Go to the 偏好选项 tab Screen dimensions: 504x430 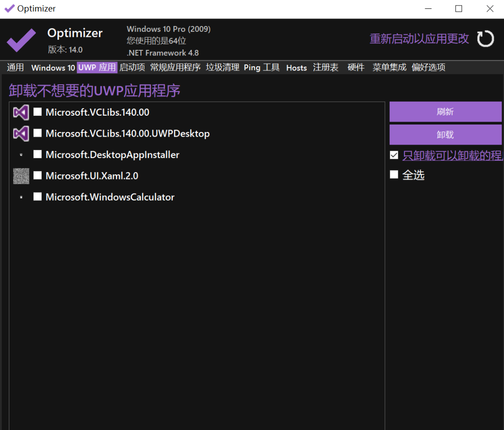coord(428,68)
